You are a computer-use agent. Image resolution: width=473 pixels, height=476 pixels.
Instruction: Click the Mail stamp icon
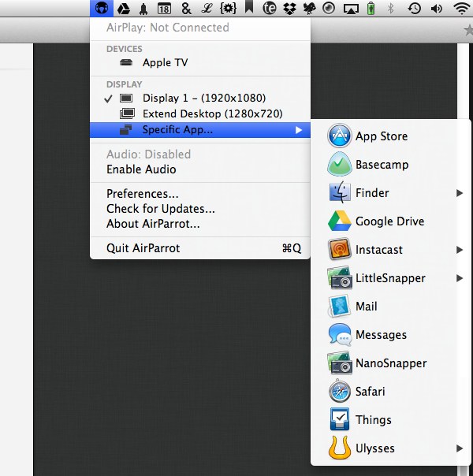coord(340,306)
